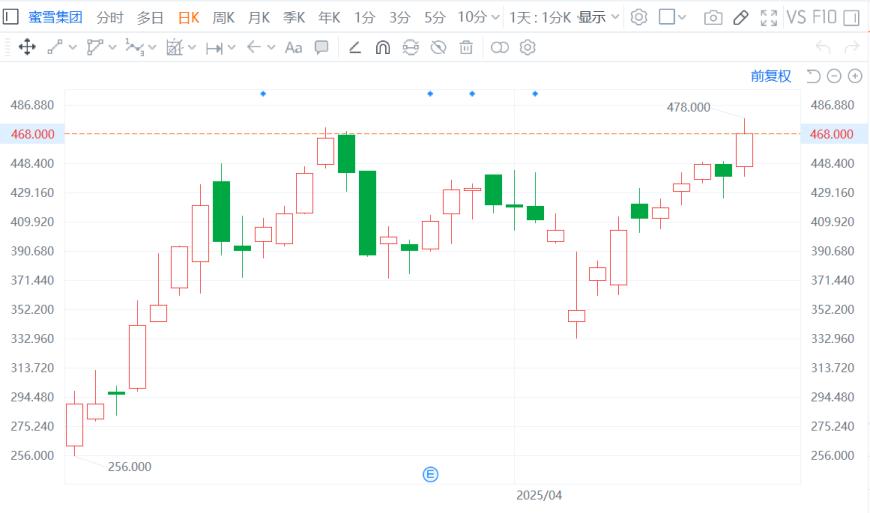
Task: Select the magnet snap tool
Action: point(382,47)
